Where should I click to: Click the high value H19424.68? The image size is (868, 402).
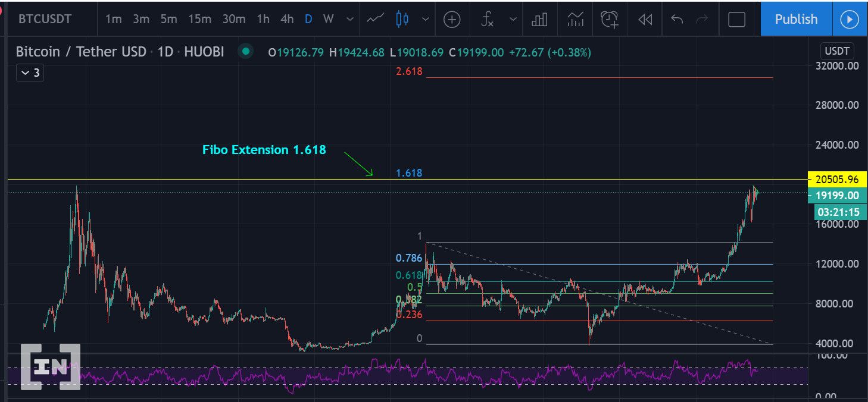pyautogui.click(x=357, y=52)
